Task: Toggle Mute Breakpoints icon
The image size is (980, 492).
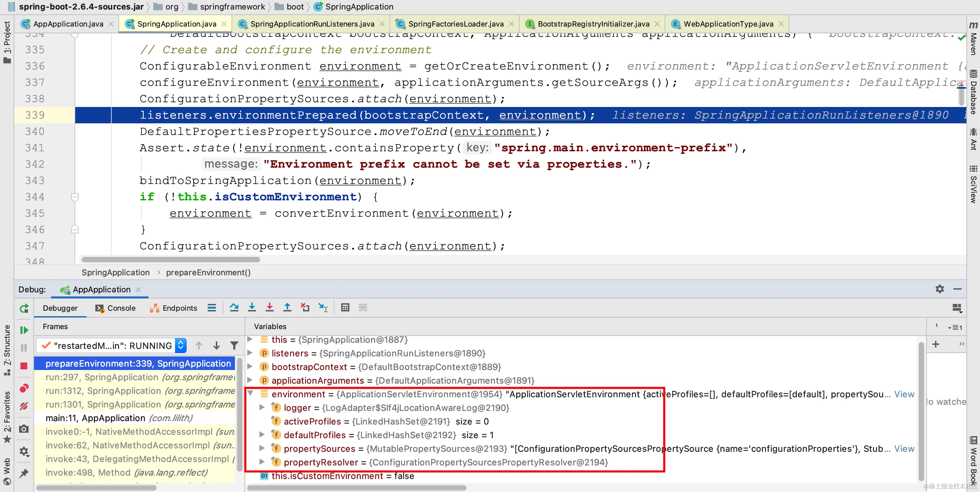Action: pos(24,406)
